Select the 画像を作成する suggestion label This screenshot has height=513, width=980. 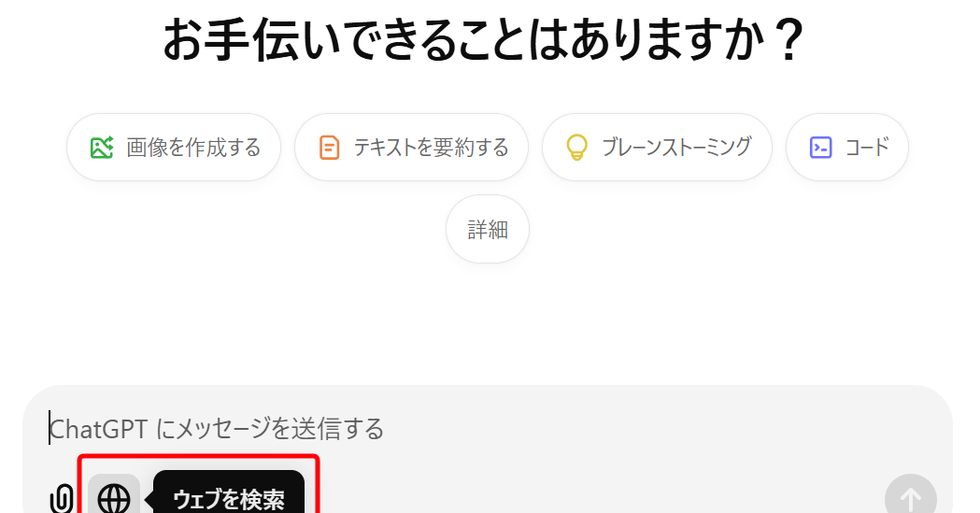[193, 148]
